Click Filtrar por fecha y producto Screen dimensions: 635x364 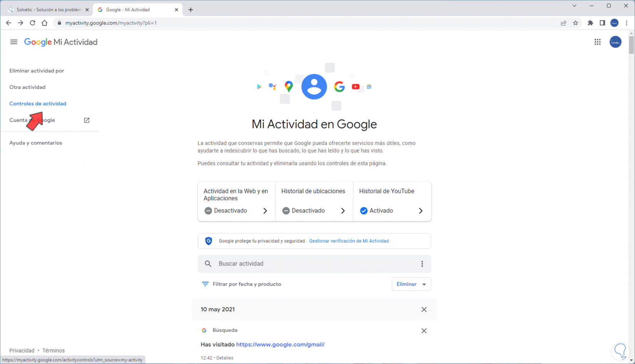247,284
